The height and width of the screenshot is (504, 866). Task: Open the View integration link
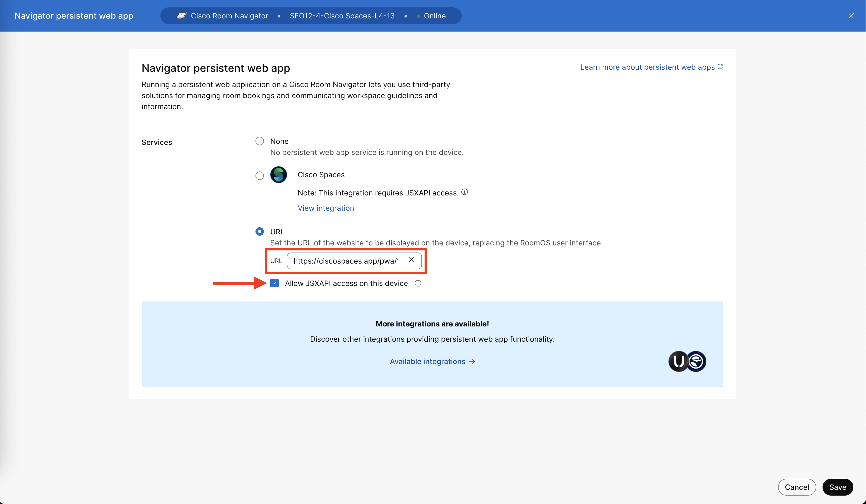326,208
